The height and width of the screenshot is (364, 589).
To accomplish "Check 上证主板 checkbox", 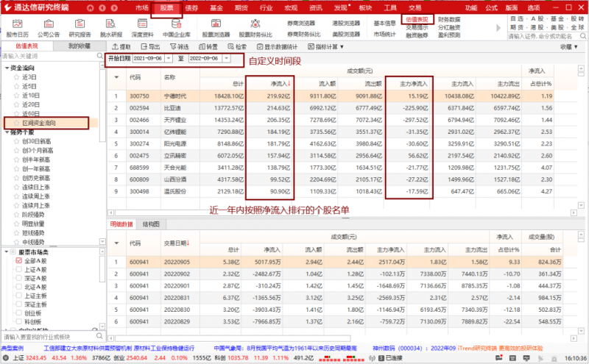I will click(x=19, y=296).
